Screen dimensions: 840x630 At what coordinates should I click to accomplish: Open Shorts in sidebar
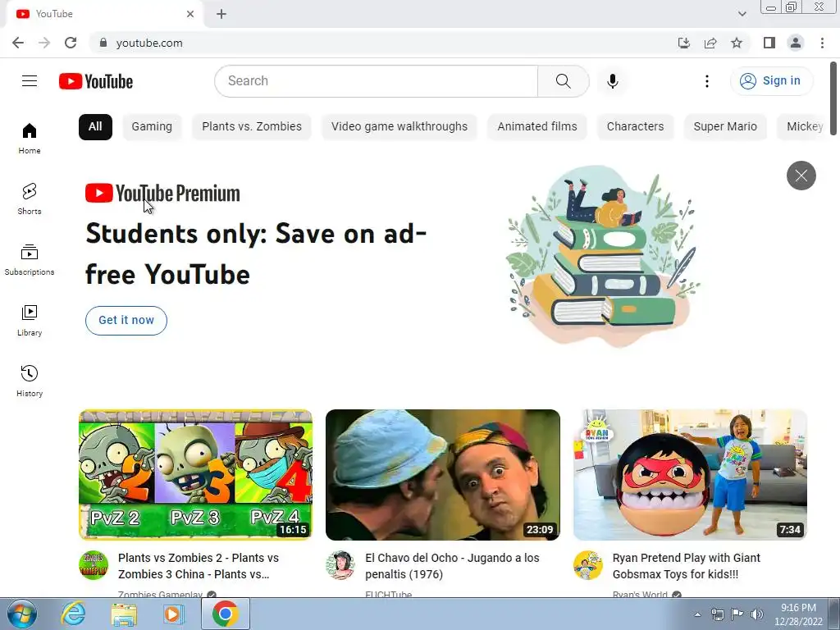coord(30,199)
